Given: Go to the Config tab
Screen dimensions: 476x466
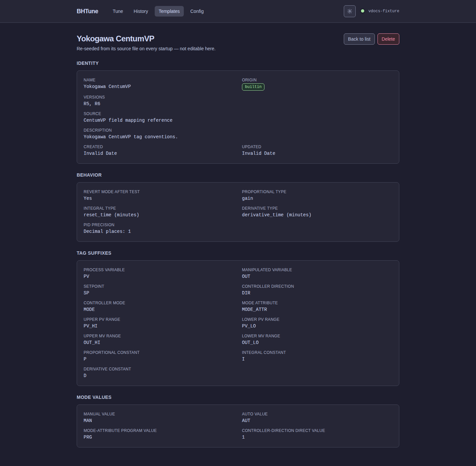Looking at the screenshot, I should pos(197,11).
